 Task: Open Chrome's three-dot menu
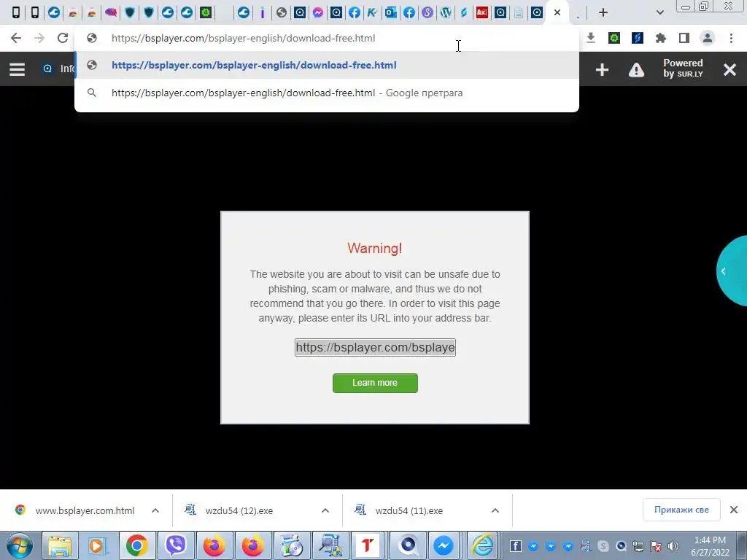tap(731, 38)
